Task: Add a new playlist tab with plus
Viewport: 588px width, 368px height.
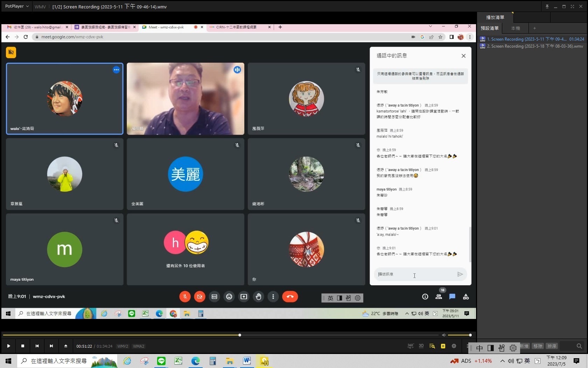Action: [534, 28]
